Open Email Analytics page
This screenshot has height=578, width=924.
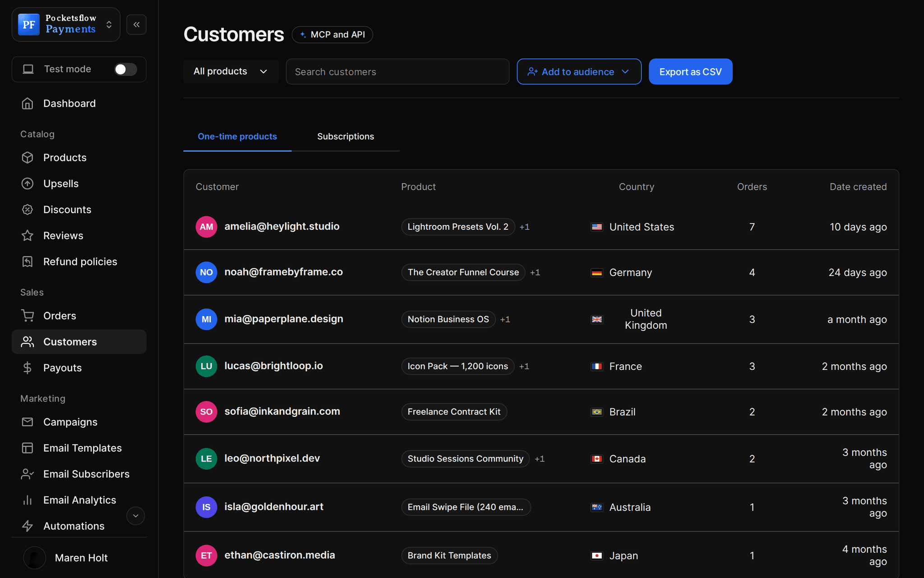tap(79, 500)
